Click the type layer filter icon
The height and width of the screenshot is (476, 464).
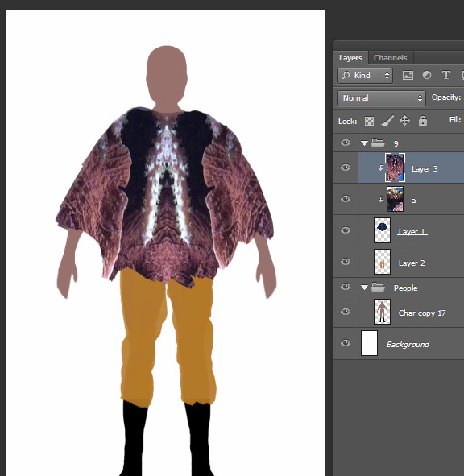pos(445,75)
